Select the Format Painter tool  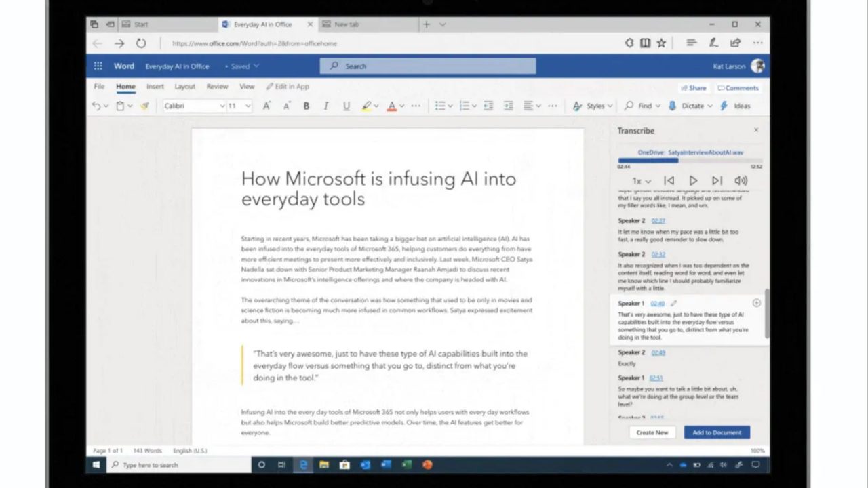[144, 106]
